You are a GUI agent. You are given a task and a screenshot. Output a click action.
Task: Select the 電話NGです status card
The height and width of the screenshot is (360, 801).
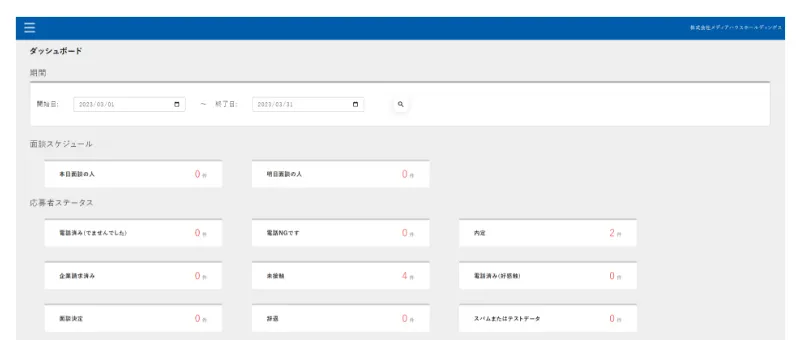coord(341,233)
